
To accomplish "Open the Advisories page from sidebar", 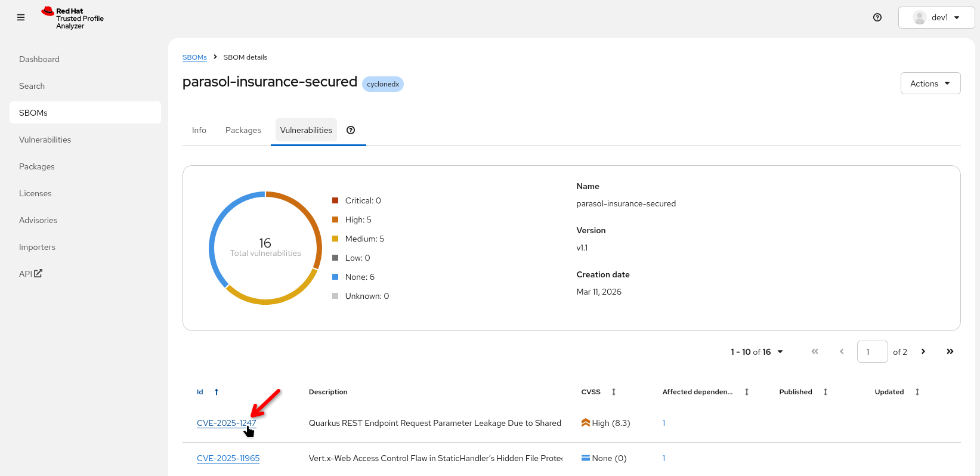I will [38, 220].
